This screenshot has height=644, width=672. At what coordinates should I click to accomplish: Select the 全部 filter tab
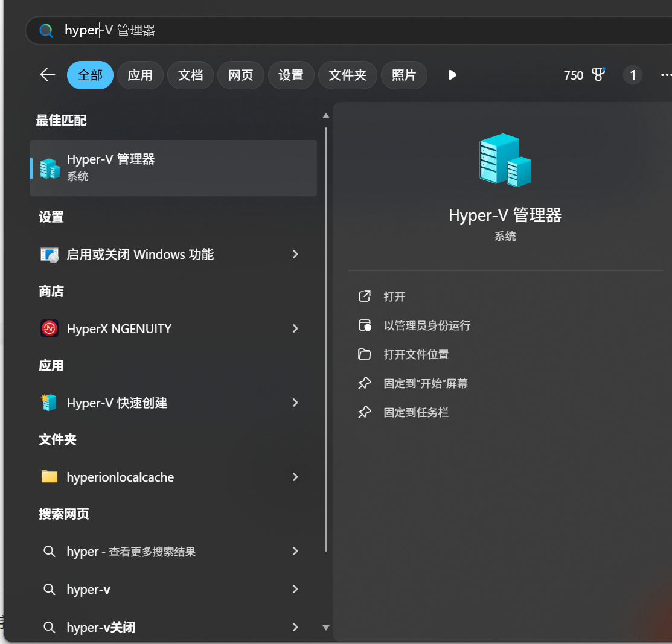click(90, 75)
